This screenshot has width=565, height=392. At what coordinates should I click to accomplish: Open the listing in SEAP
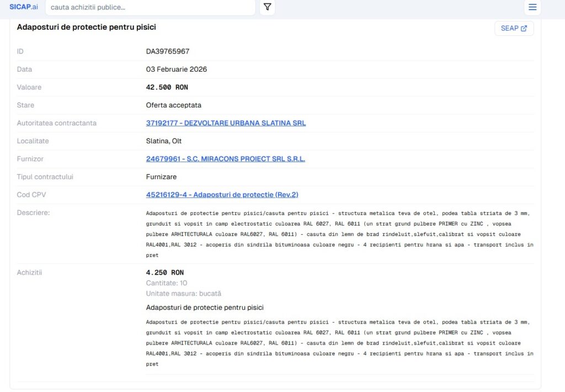[513, 28]
